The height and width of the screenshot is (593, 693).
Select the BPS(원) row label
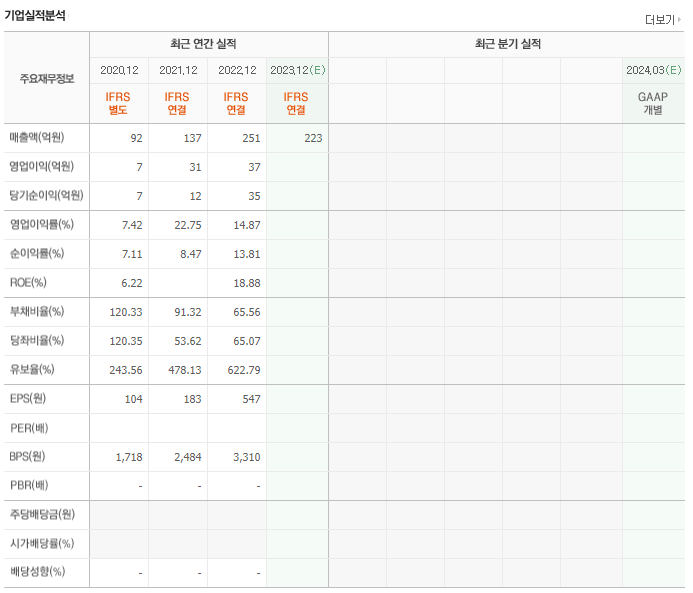point(27,456)
